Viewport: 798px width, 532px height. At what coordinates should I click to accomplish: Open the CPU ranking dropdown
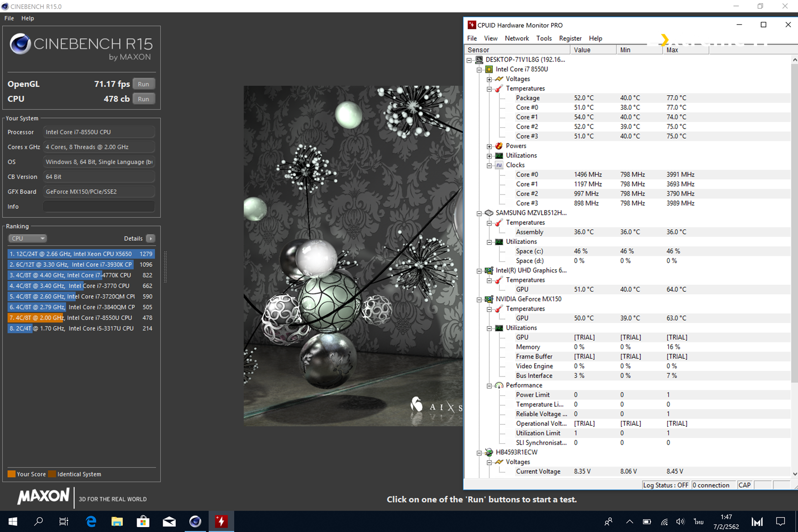(27, 238)
